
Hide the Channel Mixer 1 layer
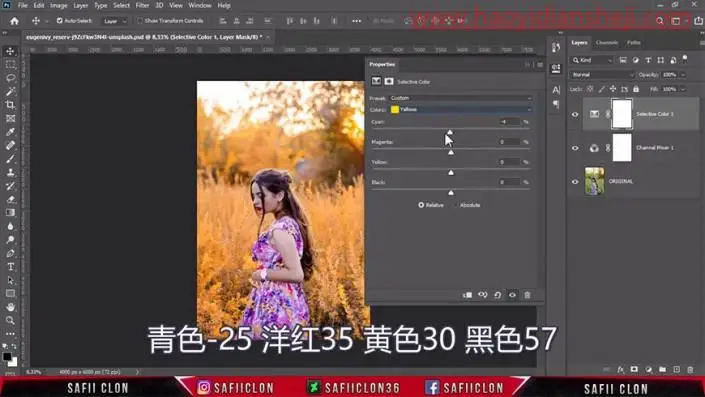click(575, 148)
